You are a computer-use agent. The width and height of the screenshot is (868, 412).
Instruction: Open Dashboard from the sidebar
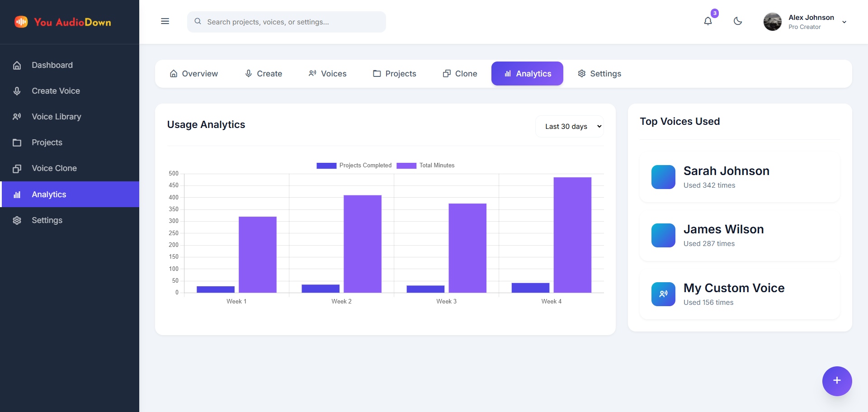[x=70, y=65]
